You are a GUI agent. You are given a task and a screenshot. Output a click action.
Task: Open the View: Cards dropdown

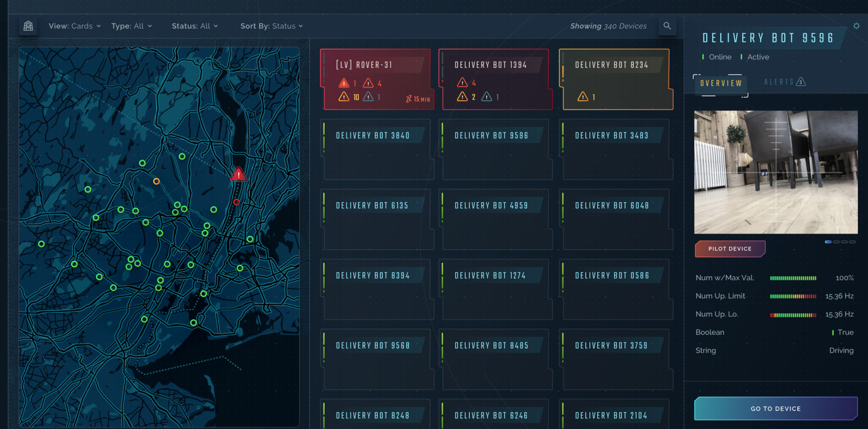tap(75, 26)
